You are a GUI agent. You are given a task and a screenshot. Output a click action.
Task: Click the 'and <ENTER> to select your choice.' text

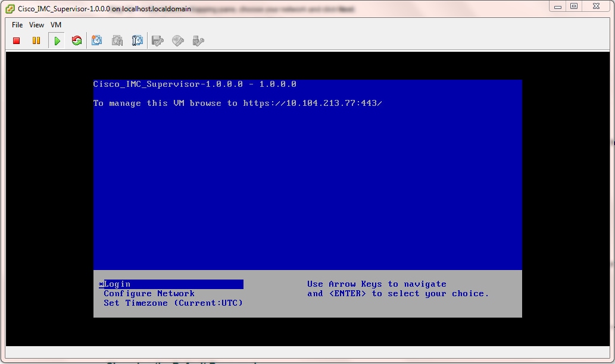398,293
